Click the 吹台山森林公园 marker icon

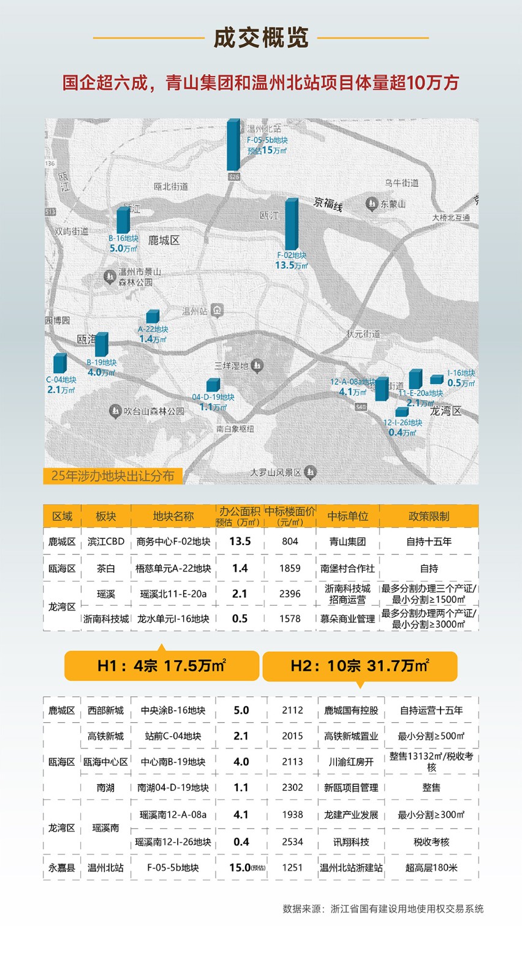pos(115,411)
